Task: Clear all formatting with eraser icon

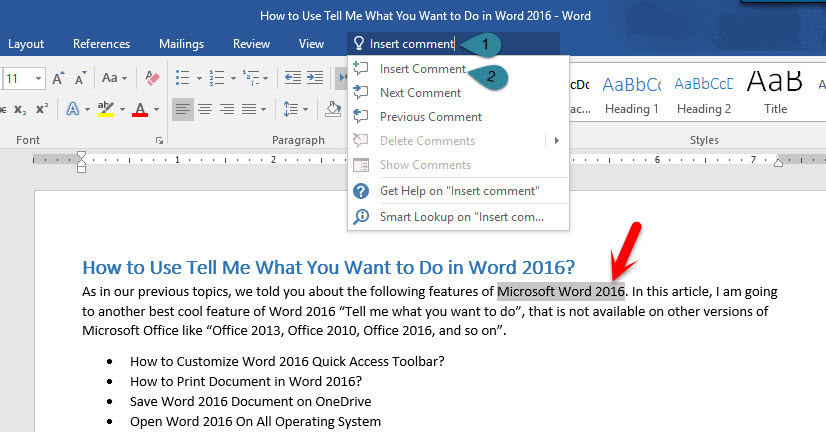Action: tap(152, 78)
